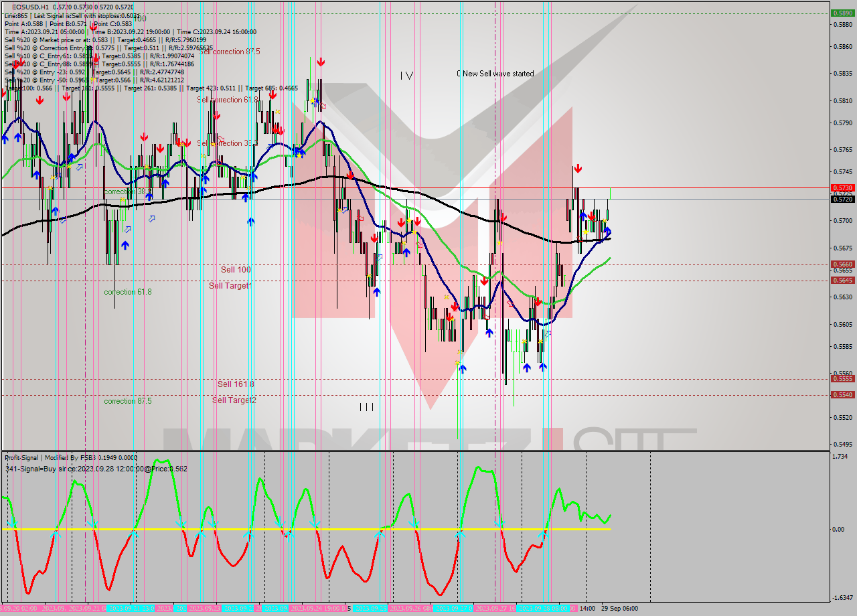Click the Sell 100 level label
This screenshot has width=857, height=616.
(x=235, y=269)
